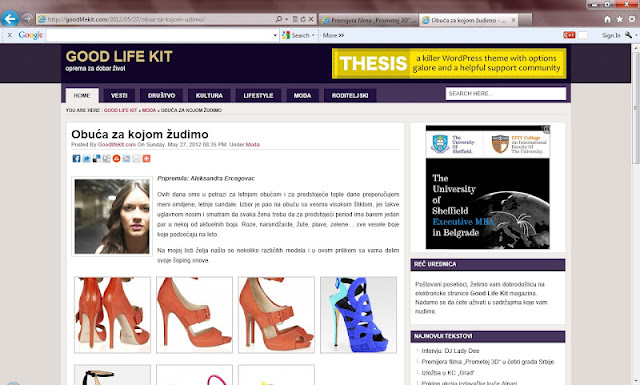Share the article on Digg
The width and height of the screenshot is (640, 385).
tap(107, 158)
